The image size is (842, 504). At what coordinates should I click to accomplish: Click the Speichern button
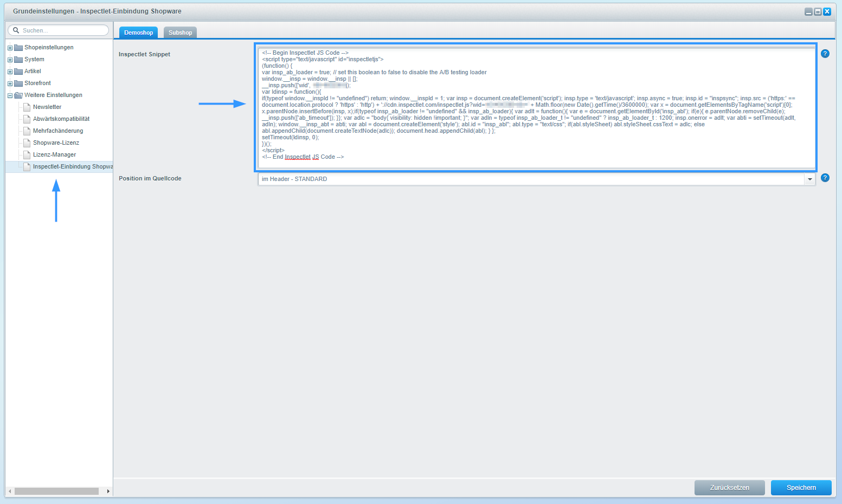pyautogui.click(x=801, y=488)
